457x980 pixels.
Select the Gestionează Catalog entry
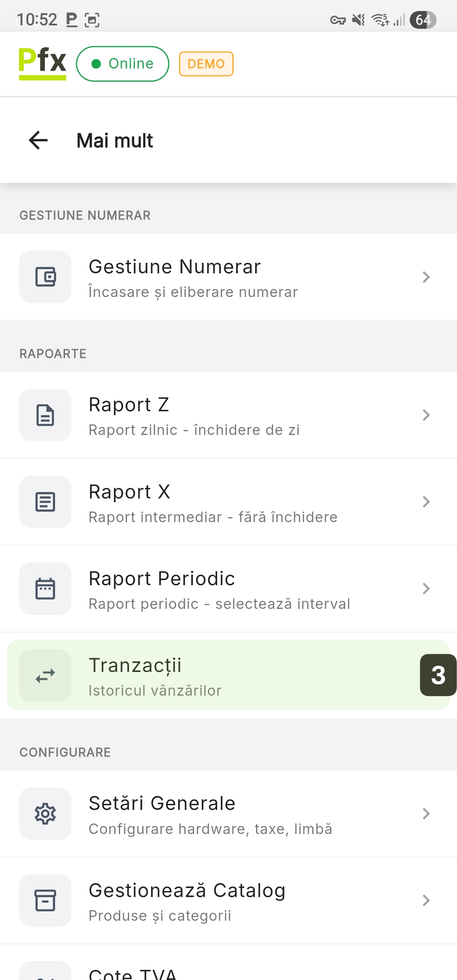228,900
